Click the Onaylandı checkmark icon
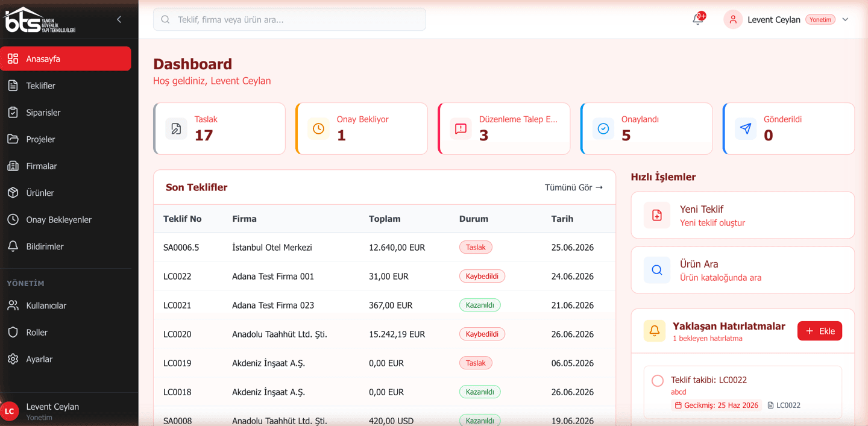 603,128
